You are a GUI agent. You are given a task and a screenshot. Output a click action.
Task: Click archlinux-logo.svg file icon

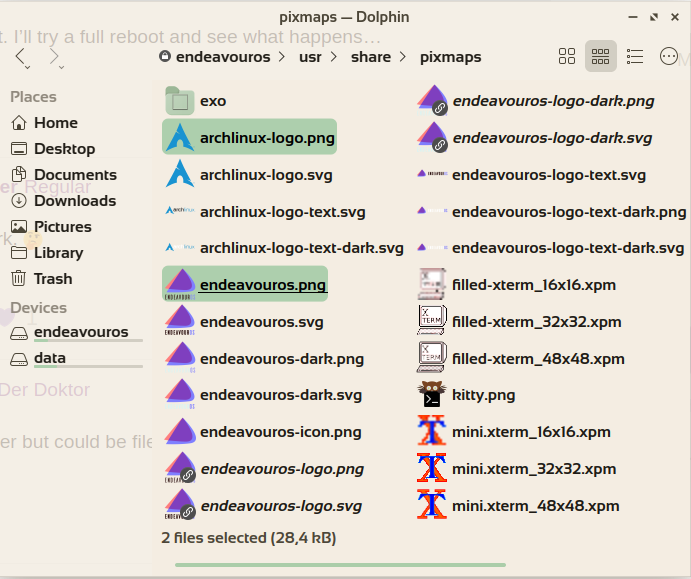click(180, 175)
